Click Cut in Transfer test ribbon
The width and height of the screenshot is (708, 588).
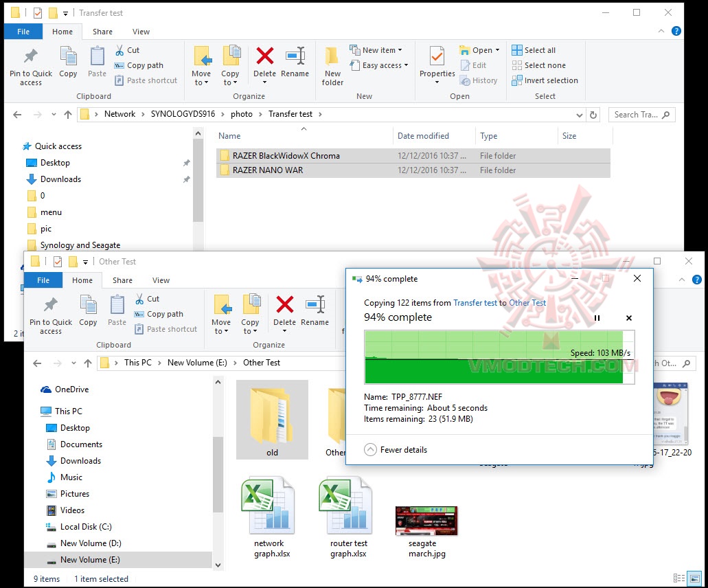coord(127,50)
